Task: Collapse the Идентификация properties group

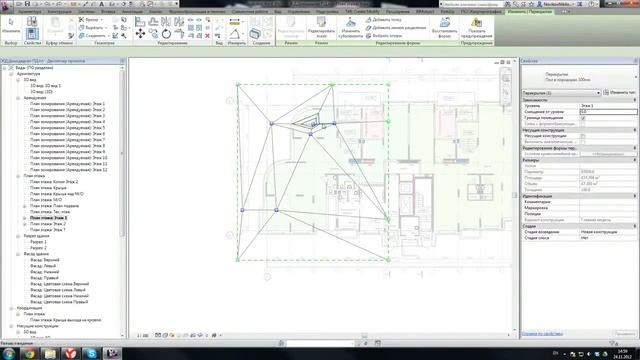Action: tap(635, 196)
